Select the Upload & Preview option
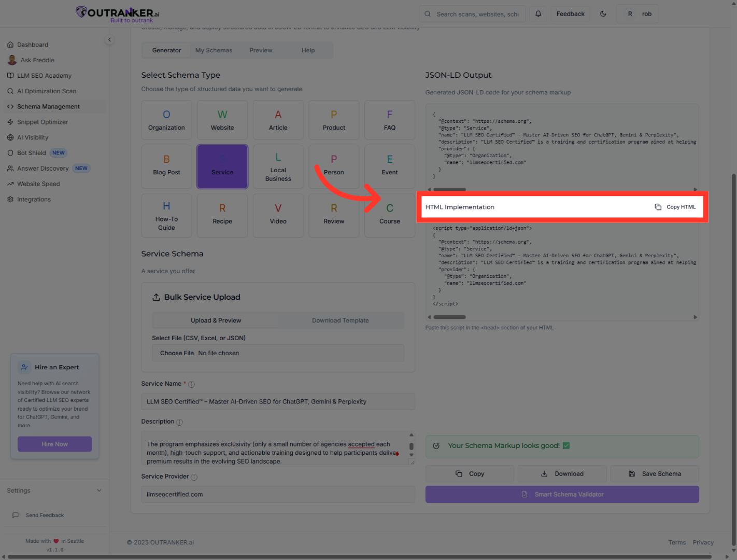The height and width of the screenshot is (560, 737). pos(216,320)
